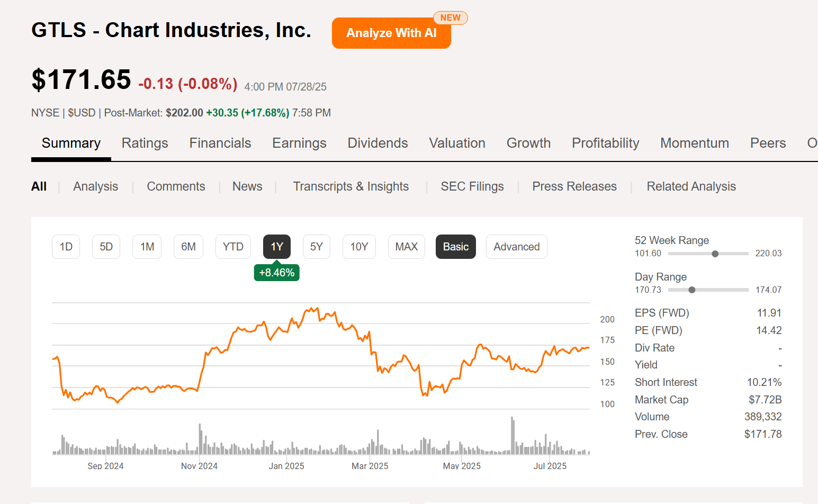Filter content to News only
The height and width of the screenshot is (504, 818).
247,186
